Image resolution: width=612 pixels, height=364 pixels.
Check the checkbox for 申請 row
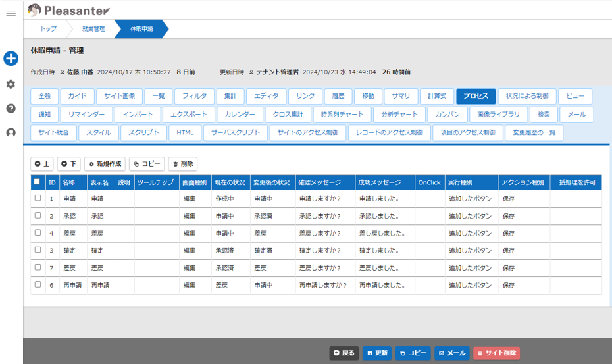click(38, 198)
